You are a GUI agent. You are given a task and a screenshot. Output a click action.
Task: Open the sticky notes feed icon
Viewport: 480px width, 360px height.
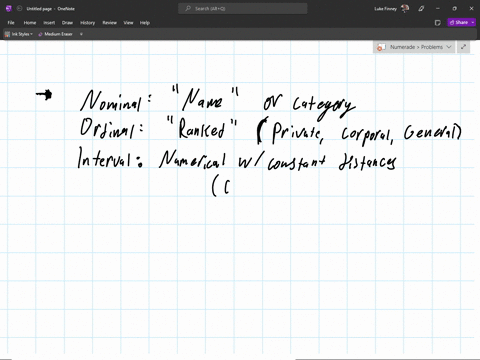click(438, 23)
